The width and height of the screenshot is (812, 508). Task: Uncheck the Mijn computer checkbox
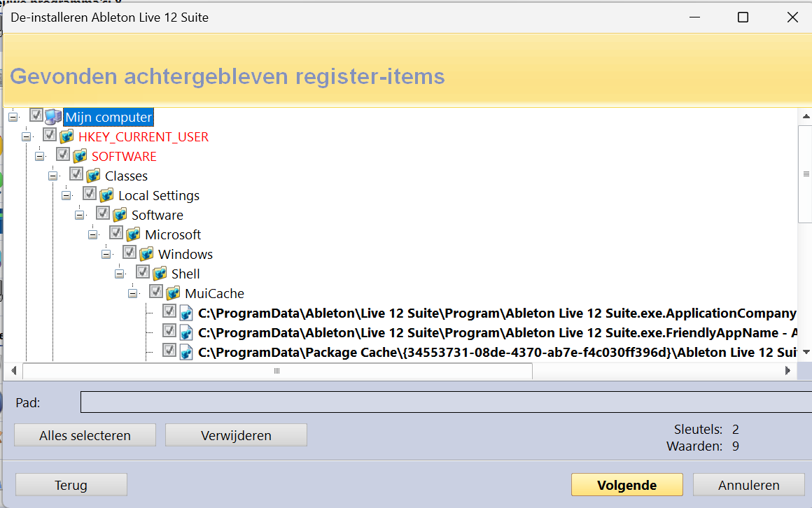(36, 115)
